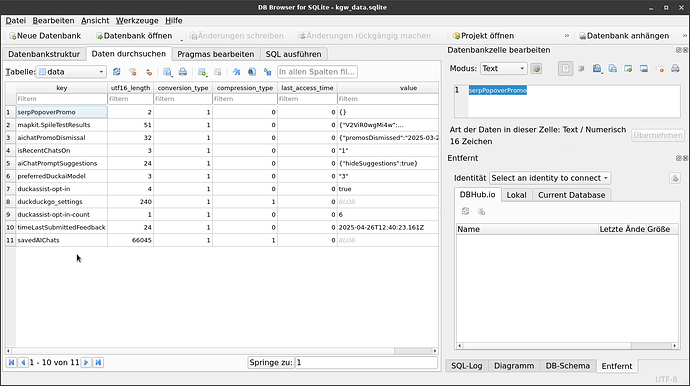Click the delete current record icon
690x386 pixels.
tap(217, 72)
